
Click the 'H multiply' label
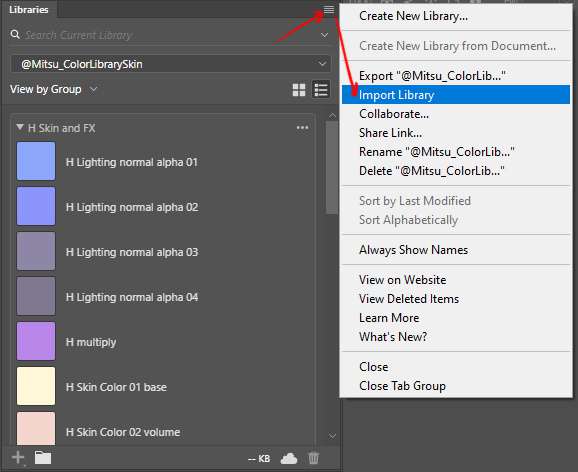[x=91, y=342]
